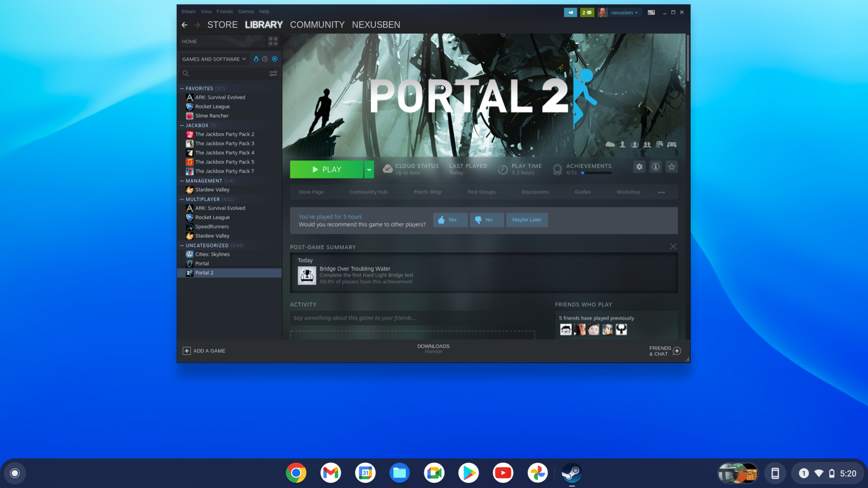The height and width of the screenshot is (488, 868).
Task: Open the announcements megaphone icon
Action: point(570,13)
